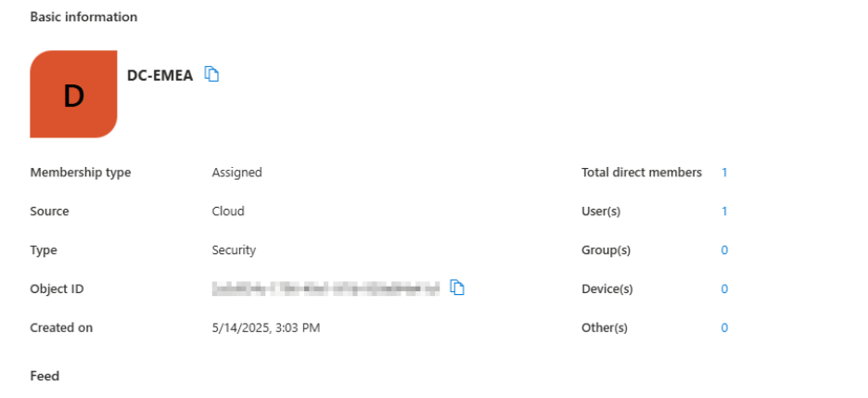The width and height of the screenshot is (868, 398).
Task: Click the Device(s) label
Action: tap(607, 289)
